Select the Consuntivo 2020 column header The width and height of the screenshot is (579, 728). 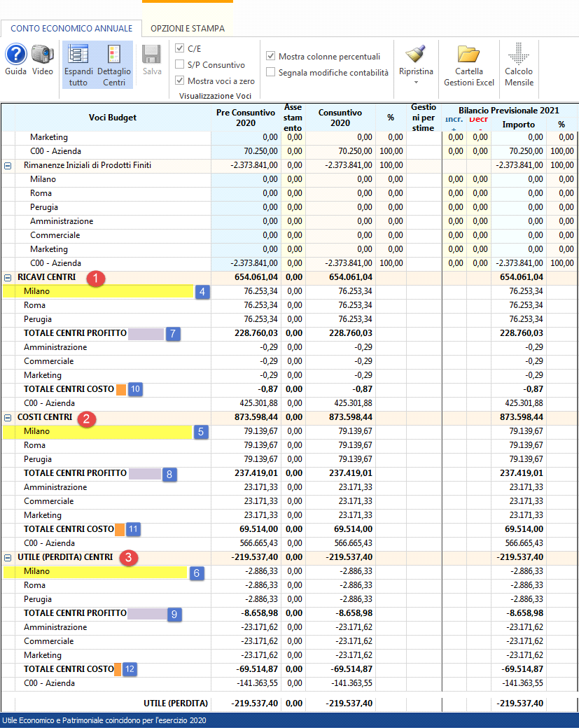[340, 118]
